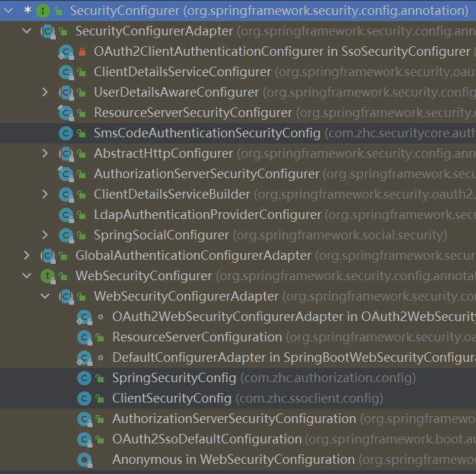The image size is (476, 474).
Task: Click the class icon of UserDetailsAwareConfigurer
Action: point(66,92)
